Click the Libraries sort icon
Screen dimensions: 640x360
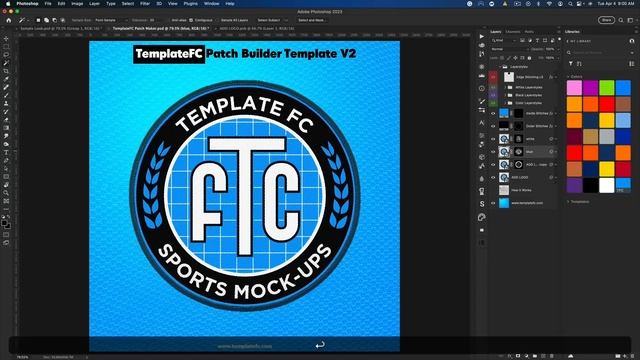(x=579, y=64)
